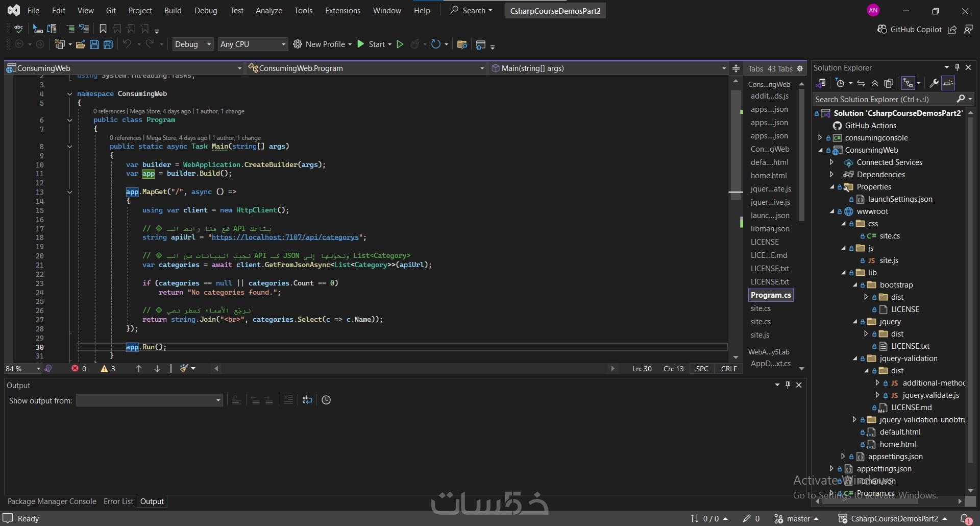Click the code editor vertical scrollbar

736,153
